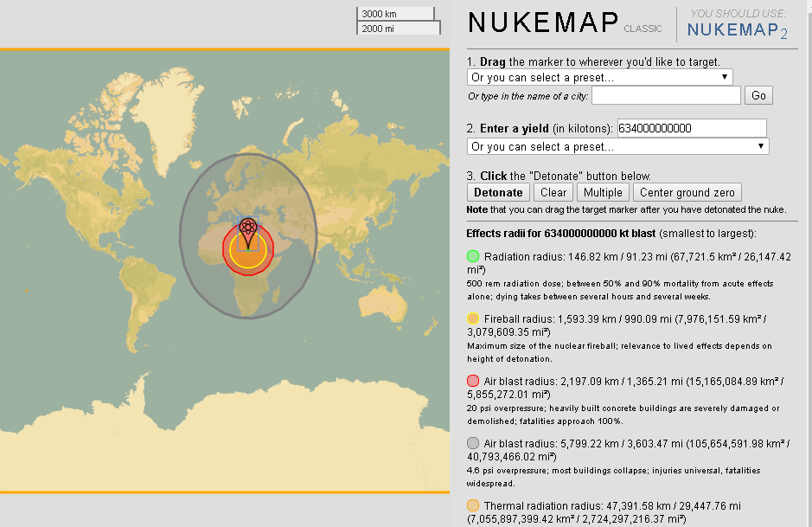
Task: Click the Go button
Action: click(x=758, y=95)
